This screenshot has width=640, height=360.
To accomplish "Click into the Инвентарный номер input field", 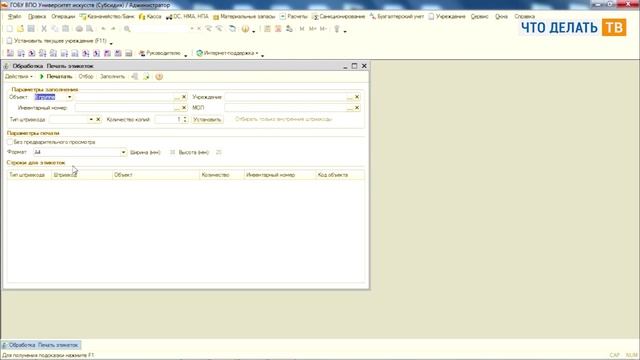I will pyautogui.click(x=124, y=108).
